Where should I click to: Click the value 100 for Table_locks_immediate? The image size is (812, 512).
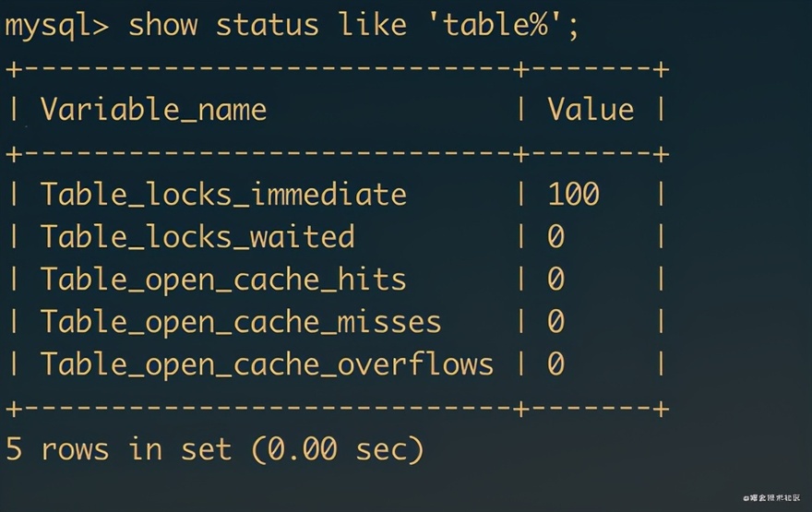[574, 194]
